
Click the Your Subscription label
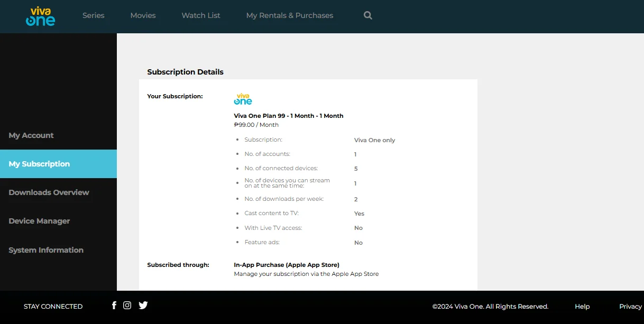[175, 96]
